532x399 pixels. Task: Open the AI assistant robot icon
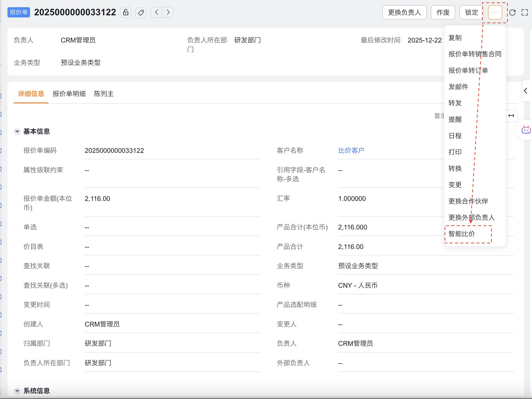(x=525, y=130)
